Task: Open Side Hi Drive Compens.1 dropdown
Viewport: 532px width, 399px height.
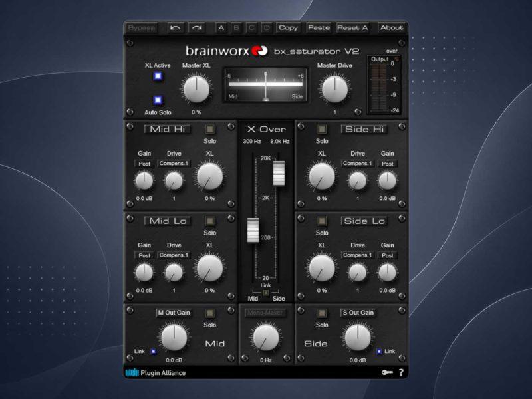Action: (x=358, y=164)
